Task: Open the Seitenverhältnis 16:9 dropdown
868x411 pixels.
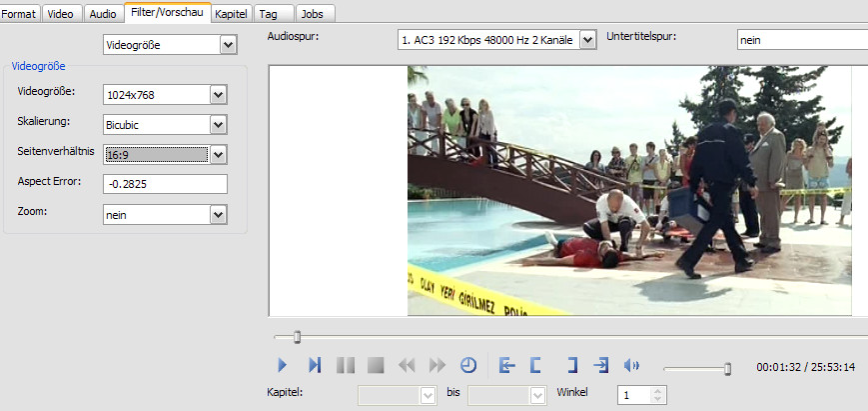Action: tap(219, 155)
